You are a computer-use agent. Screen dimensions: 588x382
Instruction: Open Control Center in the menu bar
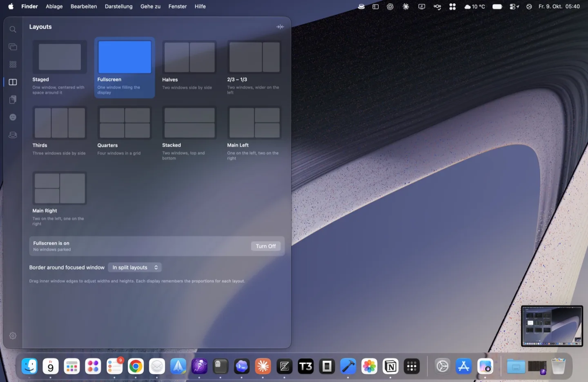(x=514, y=7)
